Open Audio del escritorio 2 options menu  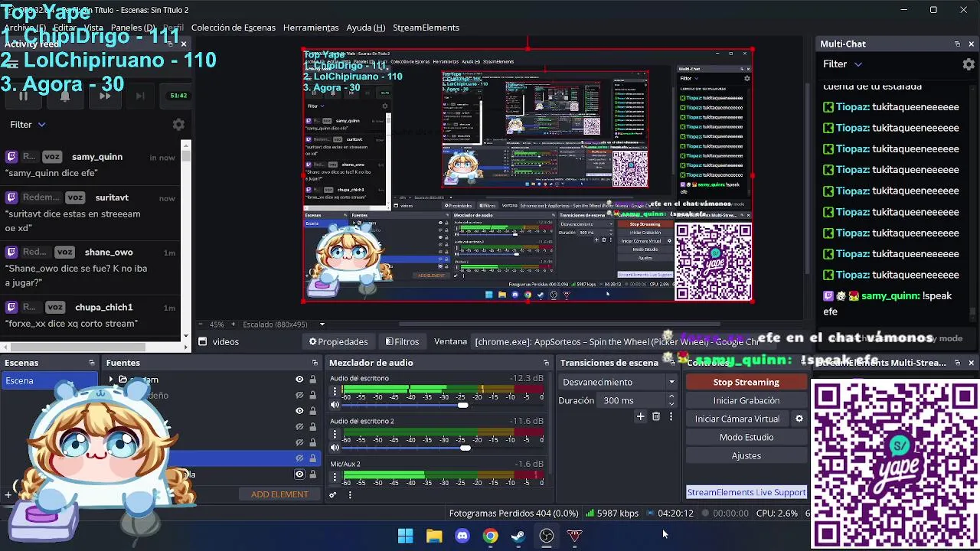coord(335,435)
